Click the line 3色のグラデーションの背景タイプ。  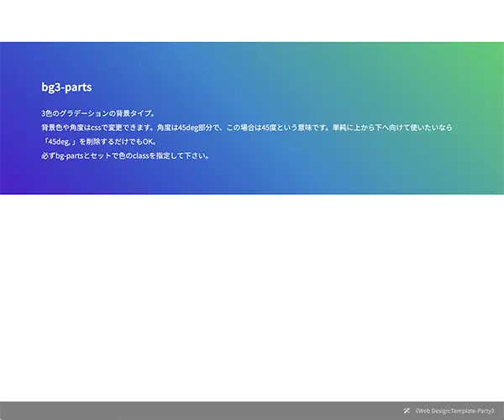pos(98,113)
